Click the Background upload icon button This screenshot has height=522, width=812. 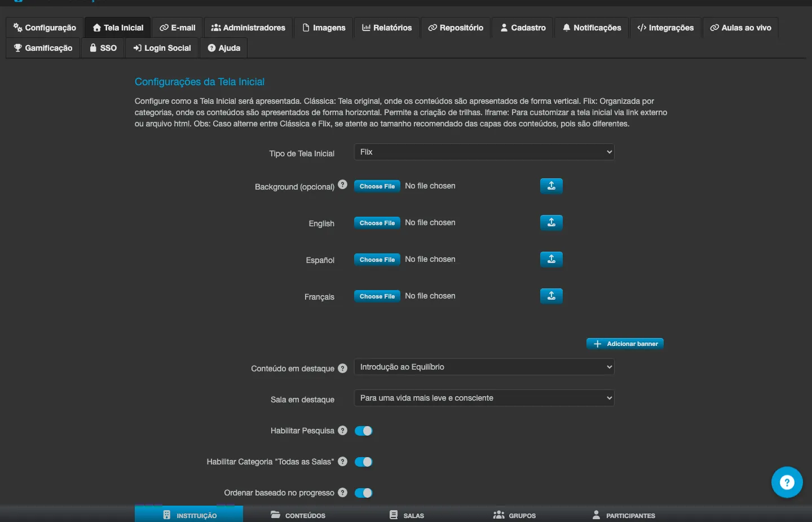point(551,186)
